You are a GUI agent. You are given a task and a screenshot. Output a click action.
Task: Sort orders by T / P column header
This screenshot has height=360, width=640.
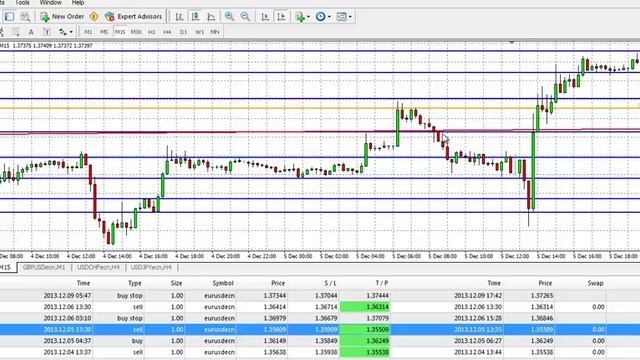tap(382, 283)
